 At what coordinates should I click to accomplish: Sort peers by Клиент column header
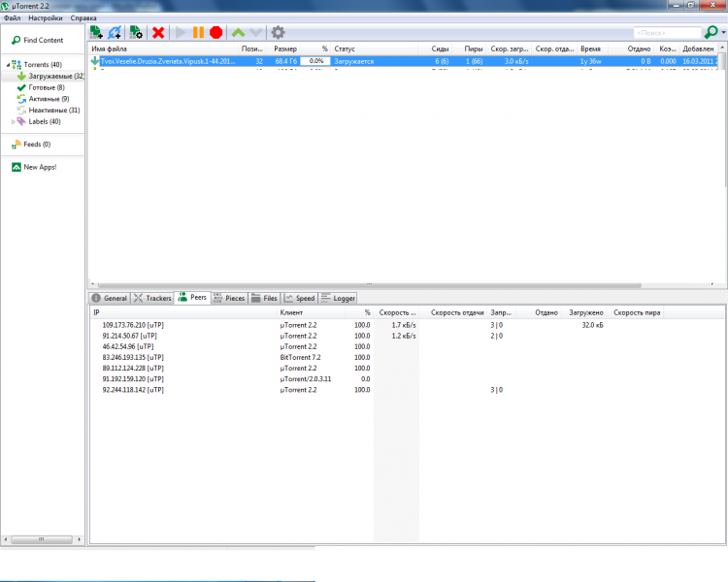(311, 312)
